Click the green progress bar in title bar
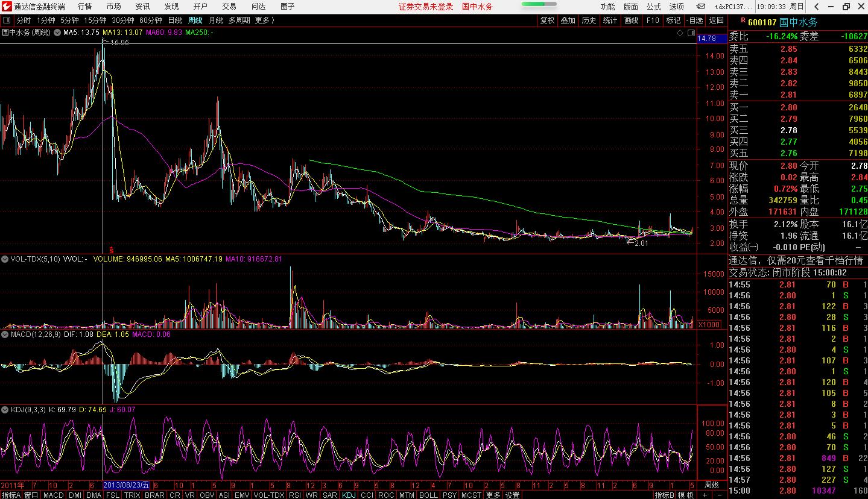 click(x=539, y=4)
